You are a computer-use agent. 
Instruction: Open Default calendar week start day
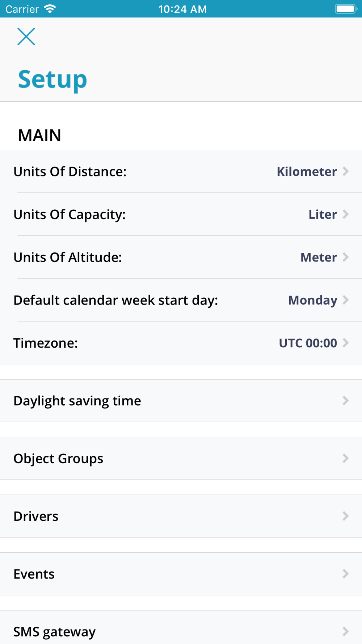coord(116,300)
